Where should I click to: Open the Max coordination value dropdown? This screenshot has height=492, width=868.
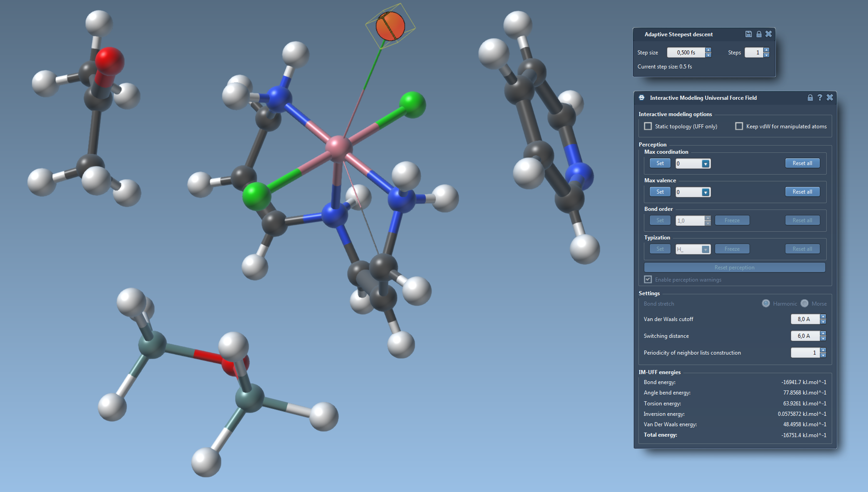[x=706, y=164]
